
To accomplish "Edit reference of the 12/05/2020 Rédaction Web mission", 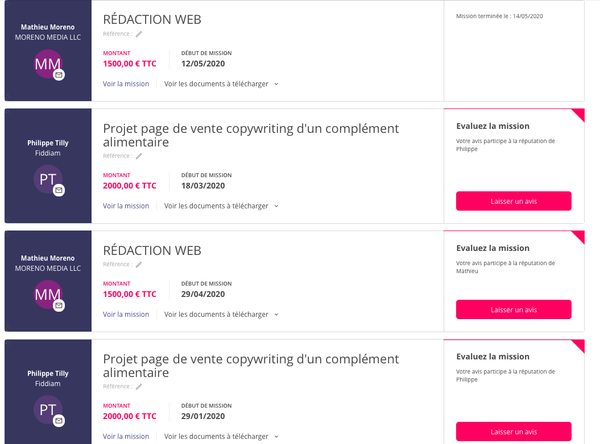I will click(139, 34).
